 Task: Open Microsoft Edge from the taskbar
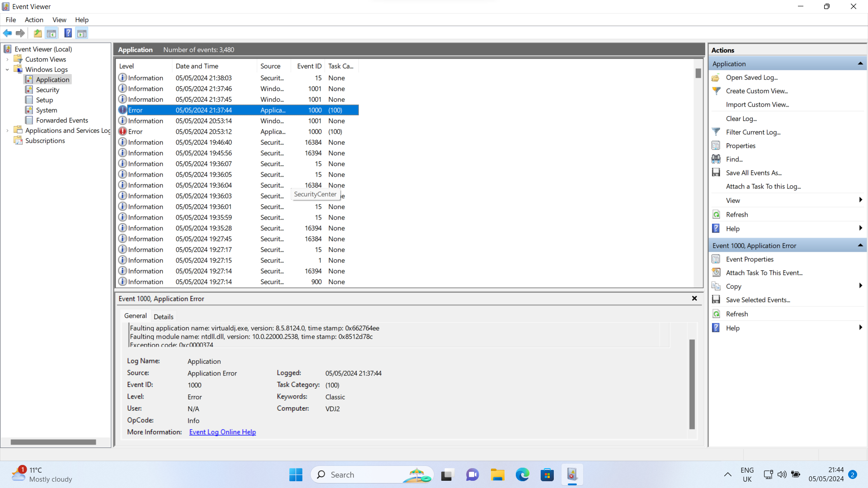pos(522,474)
